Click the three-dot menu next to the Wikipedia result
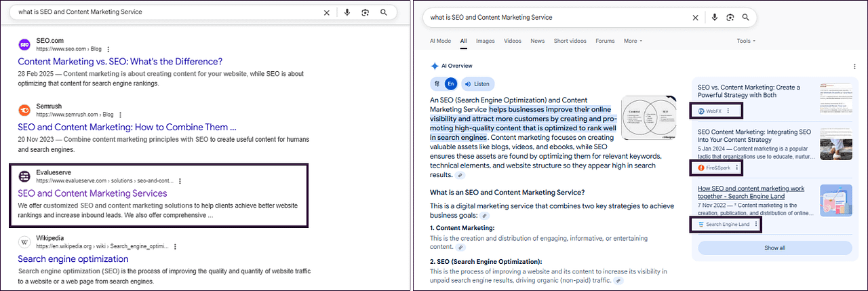This screenshot has height=291, width=868. [175, 247]
